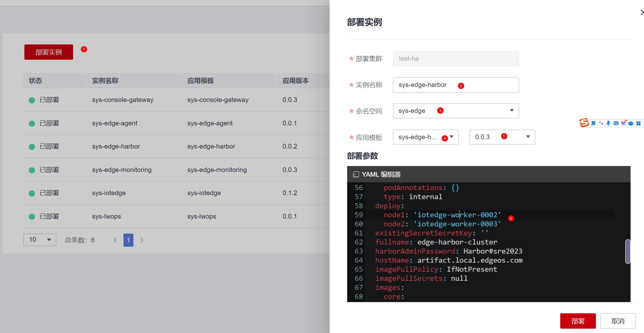Click the 实例名称 column header
This screenshot has height=333, width=644.
pos(105,81)
